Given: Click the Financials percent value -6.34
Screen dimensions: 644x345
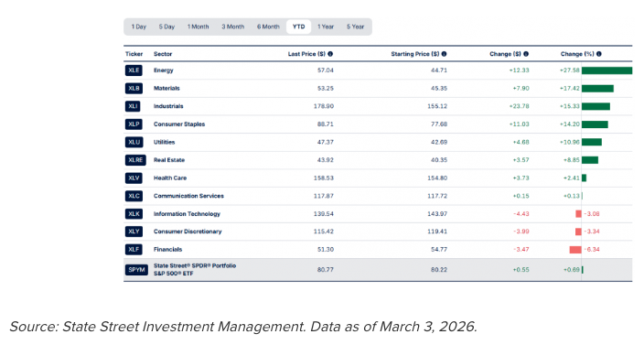Looking at the screenshot, I should coord(592,249).
